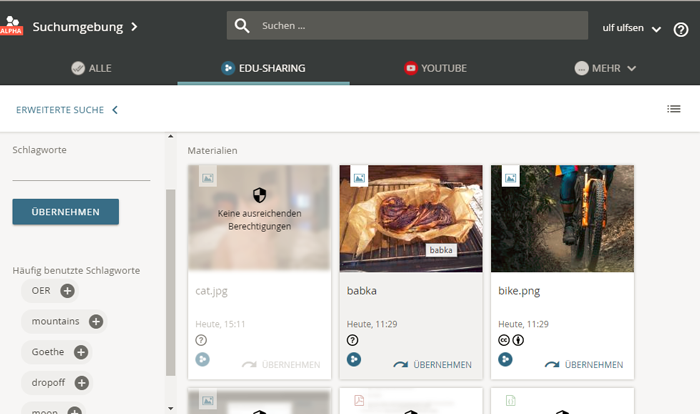Viewport: 700px width, 414px height.
Task: Click ÜBERNEHMEN on the babka card
Action: 432,365
